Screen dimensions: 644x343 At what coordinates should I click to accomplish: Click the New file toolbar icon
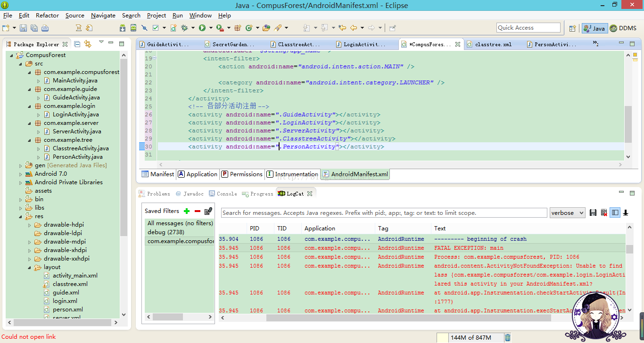[x=6, y=28]
